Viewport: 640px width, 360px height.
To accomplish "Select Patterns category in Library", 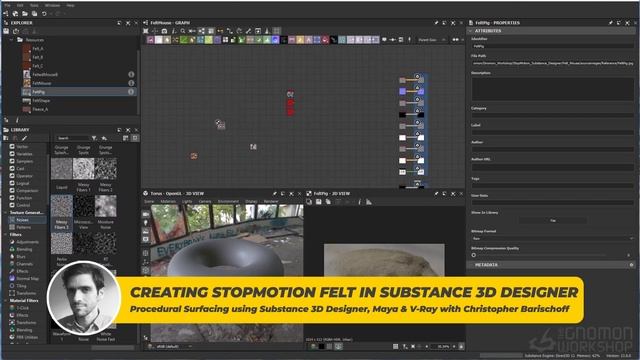I will click(x=24, y=227).
